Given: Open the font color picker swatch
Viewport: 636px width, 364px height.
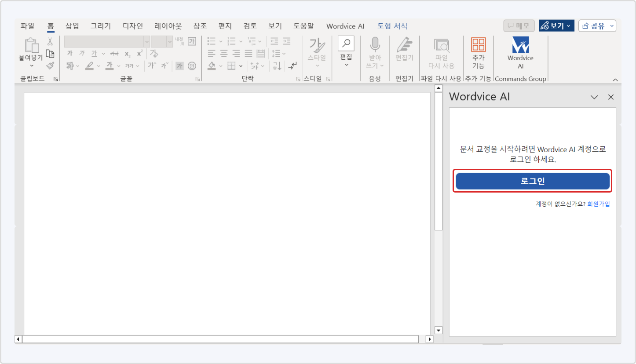Looking at the screenshot, I should pyautogui.click(x=110, y=66).
